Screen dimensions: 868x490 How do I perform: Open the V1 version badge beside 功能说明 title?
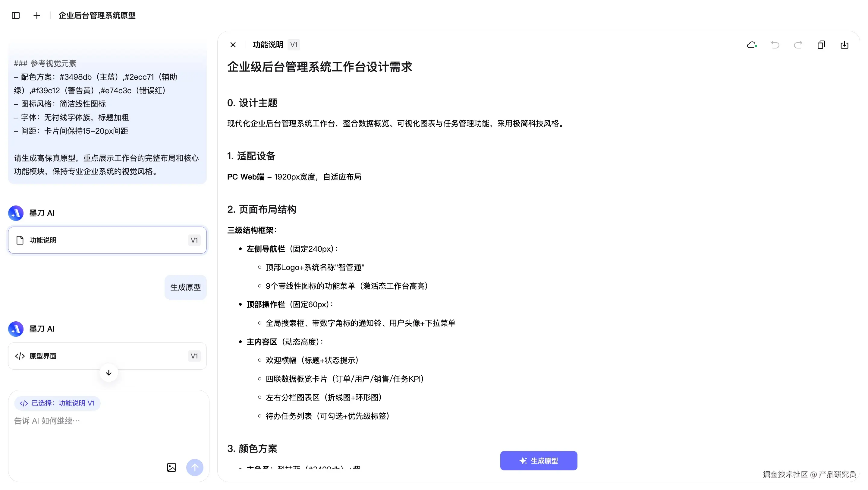coord(294,45)
